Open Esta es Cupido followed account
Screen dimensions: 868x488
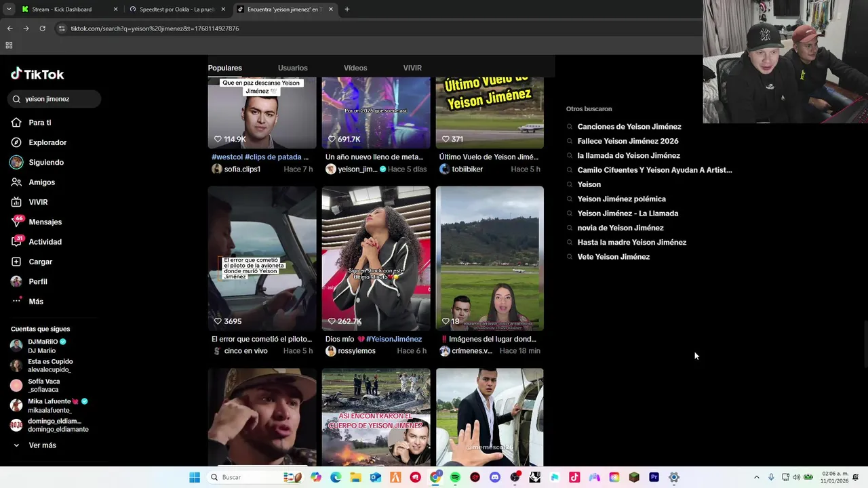pyautogui.click(x=42, y=365)
